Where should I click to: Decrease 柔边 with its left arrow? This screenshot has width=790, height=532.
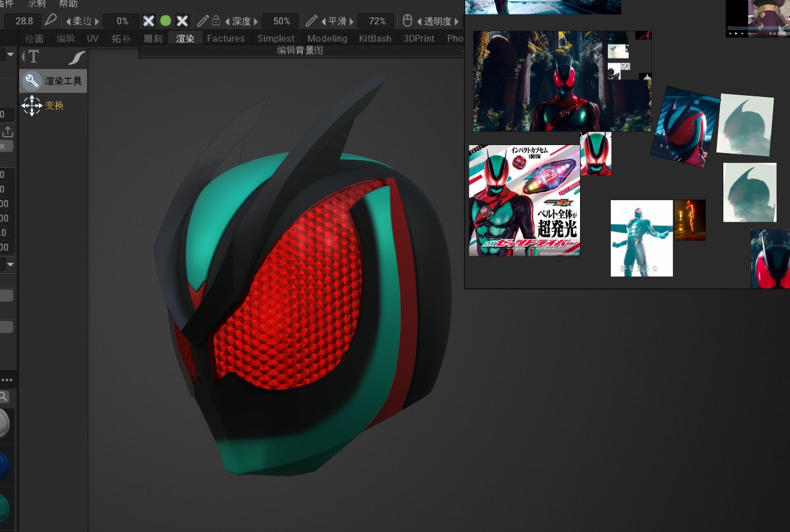[68, 21]
